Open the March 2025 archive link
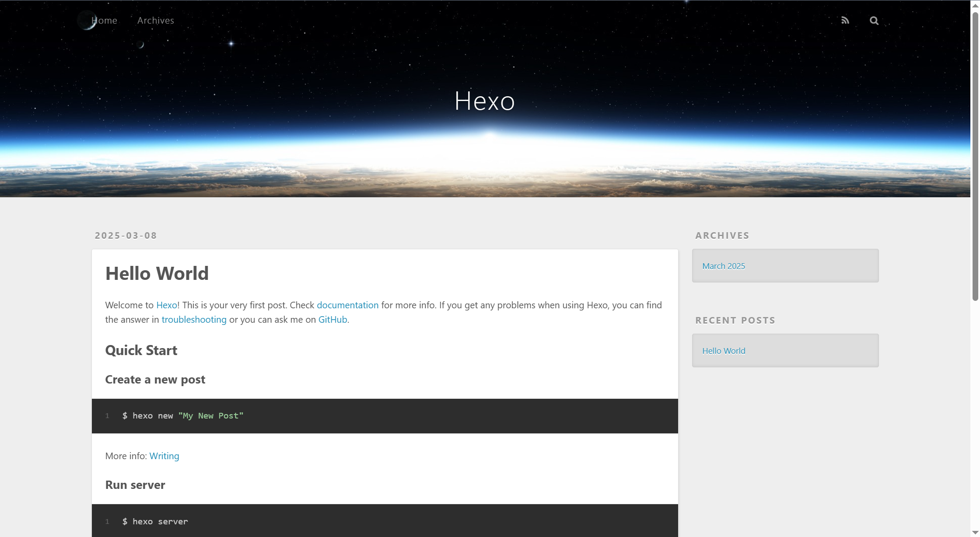 pyautogui.click(x=723, y=266)
